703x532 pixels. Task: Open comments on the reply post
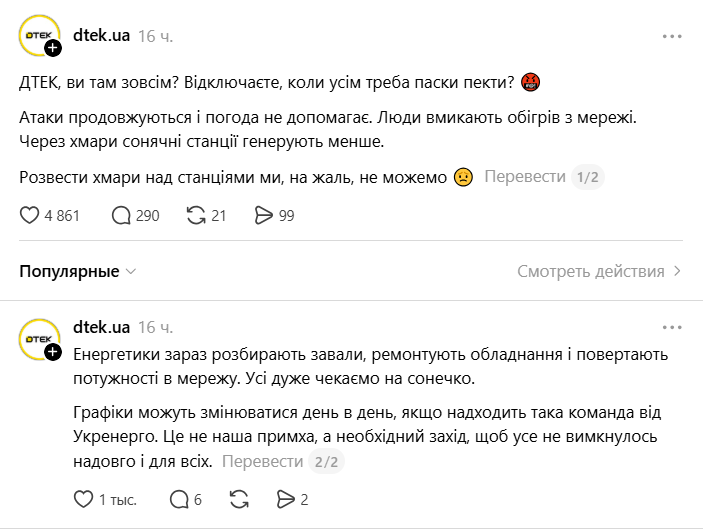(179, 499)
